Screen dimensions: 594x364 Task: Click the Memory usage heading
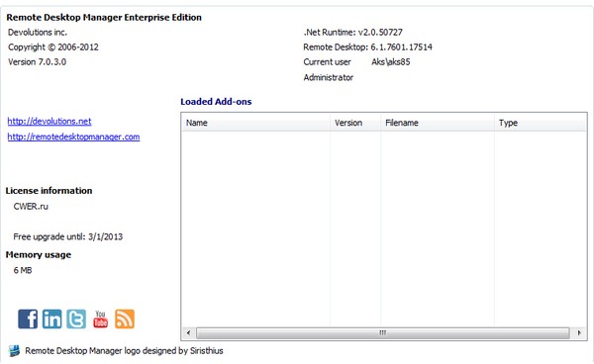click(x=39, y=254)
